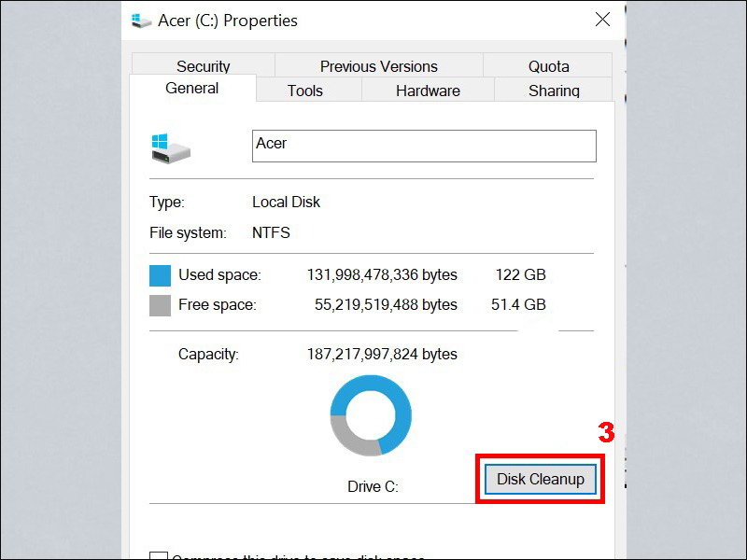Open the Hardware tab
Image resolution: width=747 pixels, height=560 pixels.
[428, 90]
